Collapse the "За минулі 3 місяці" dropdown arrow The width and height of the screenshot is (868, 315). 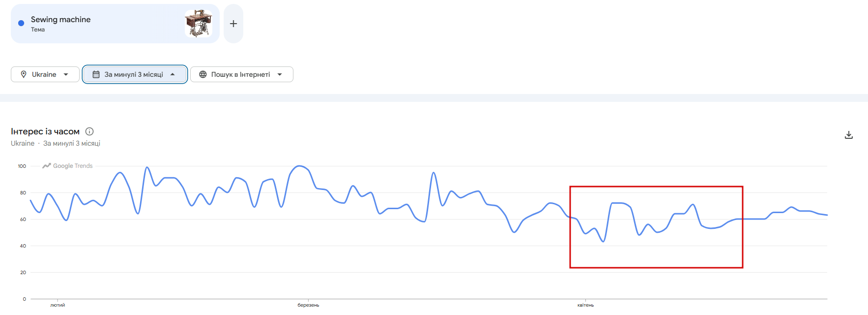click(173, 74)
